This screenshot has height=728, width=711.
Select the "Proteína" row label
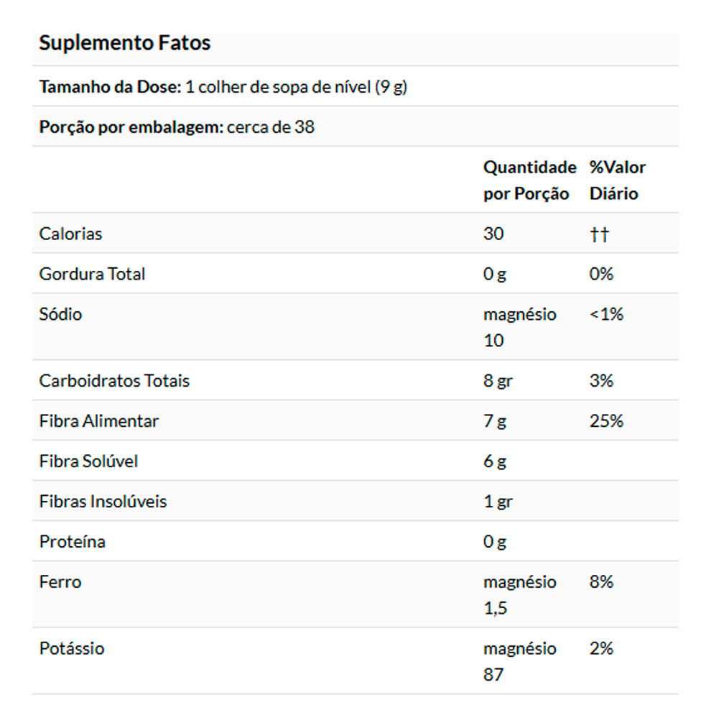point(72,541)
